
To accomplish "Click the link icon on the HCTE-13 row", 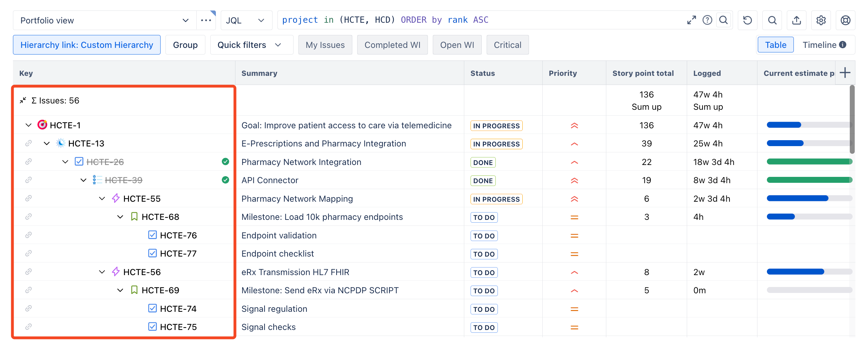I will coord(29,143).
